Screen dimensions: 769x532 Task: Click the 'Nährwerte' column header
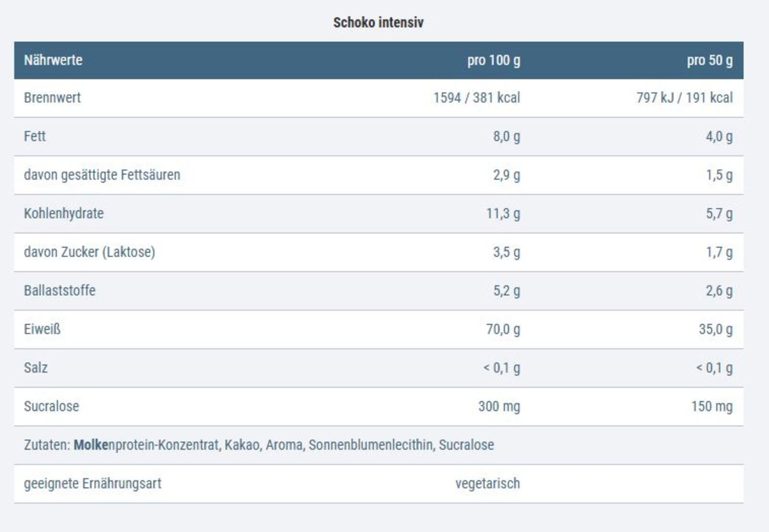coord(53,60)
